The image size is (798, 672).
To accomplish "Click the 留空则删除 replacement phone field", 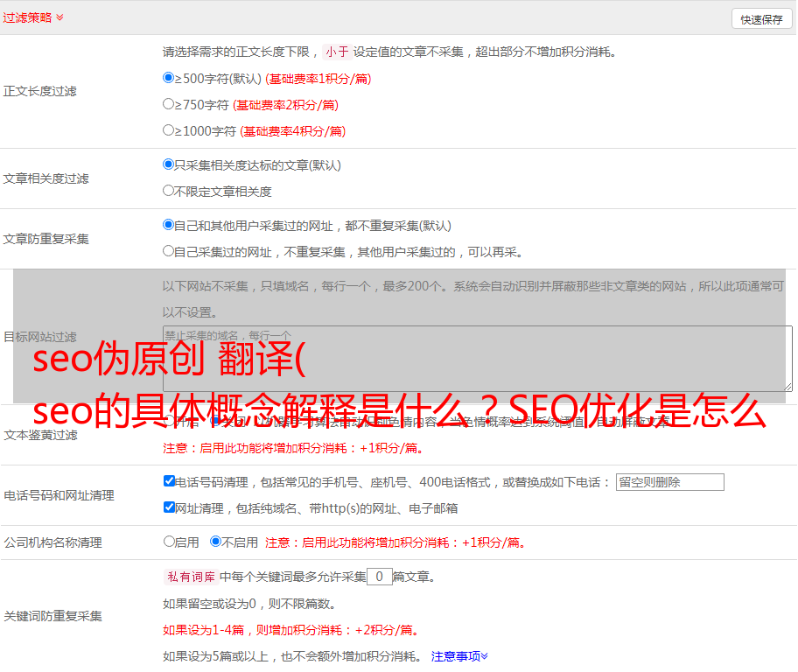I will tap(669, 482).
